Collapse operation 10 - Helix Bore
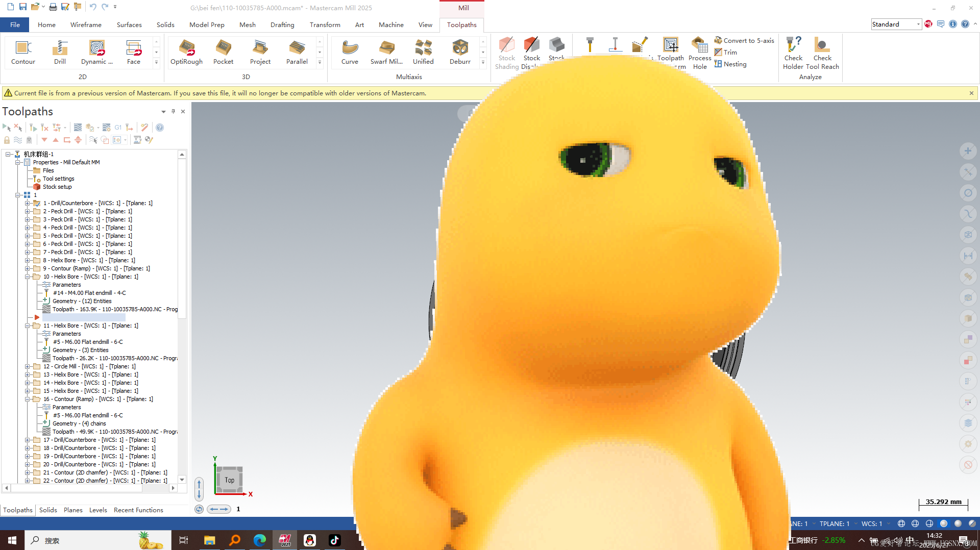This screenshot has height=550, width=980. [x=28, y=277]
